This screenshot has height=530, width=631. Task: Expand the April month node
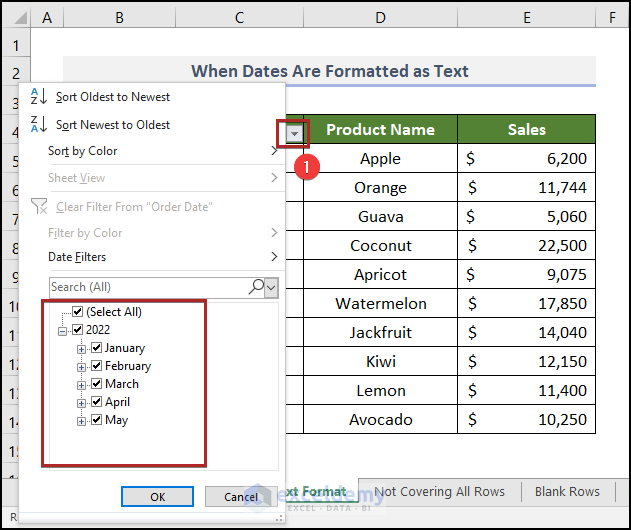click(82, 402)
